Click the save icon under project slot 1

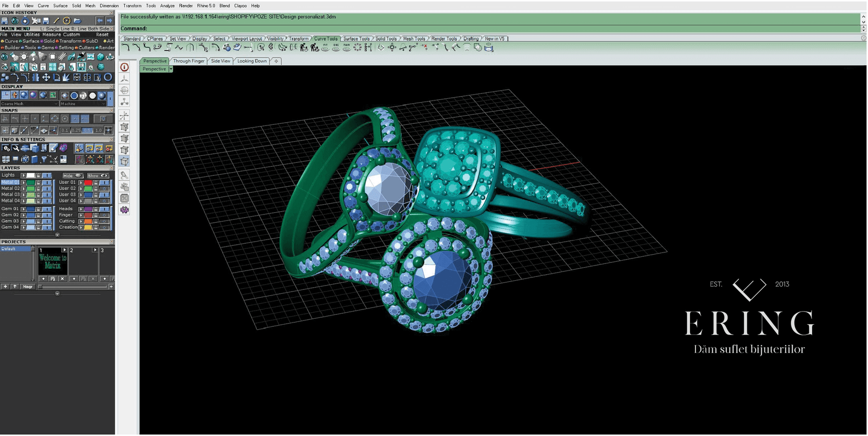pos(53,279)
